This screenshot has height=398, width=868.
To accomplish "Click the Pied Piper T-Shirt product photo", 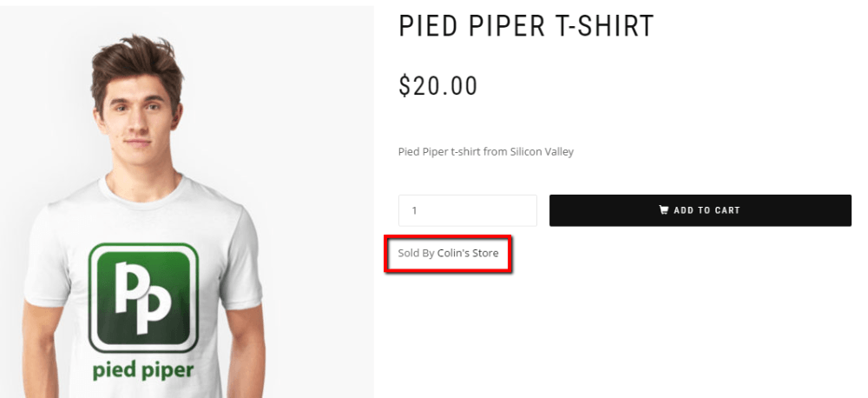I will [187, 200].
